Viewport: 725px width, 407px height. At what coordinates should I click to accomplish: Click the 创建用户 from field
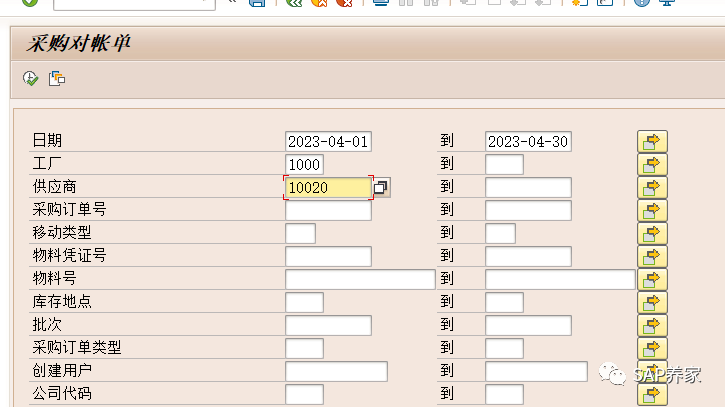click(x=336, y=371)
